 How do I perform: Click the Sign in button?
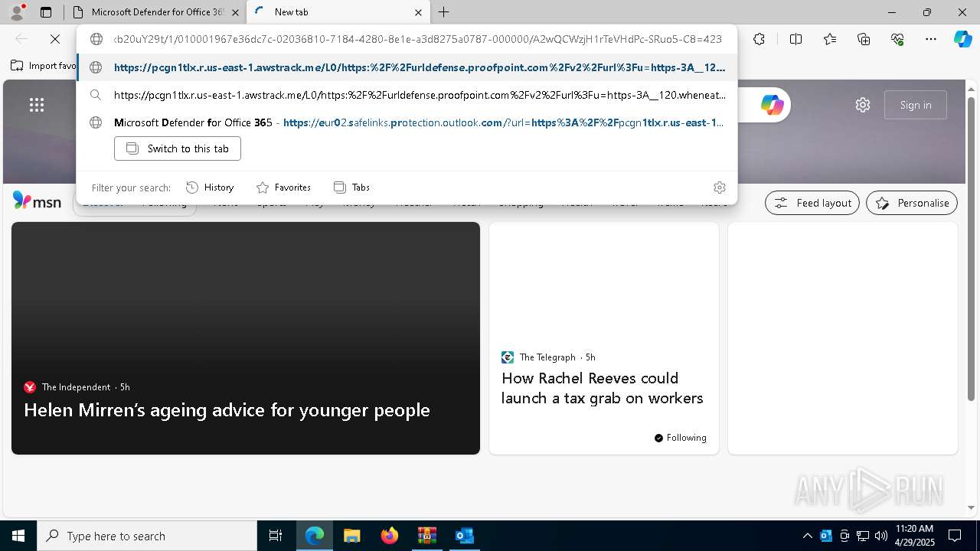pos(916,105)
